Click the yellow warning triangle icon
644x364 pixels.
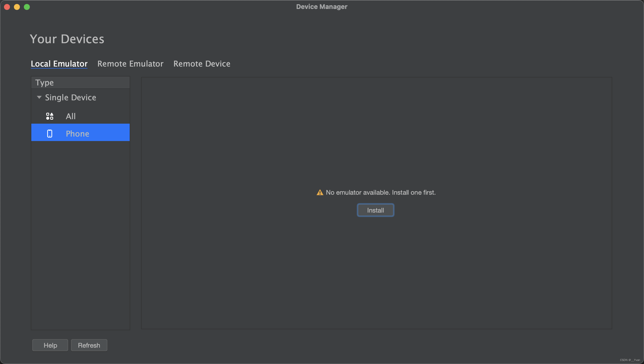click(x=320, y=192)
